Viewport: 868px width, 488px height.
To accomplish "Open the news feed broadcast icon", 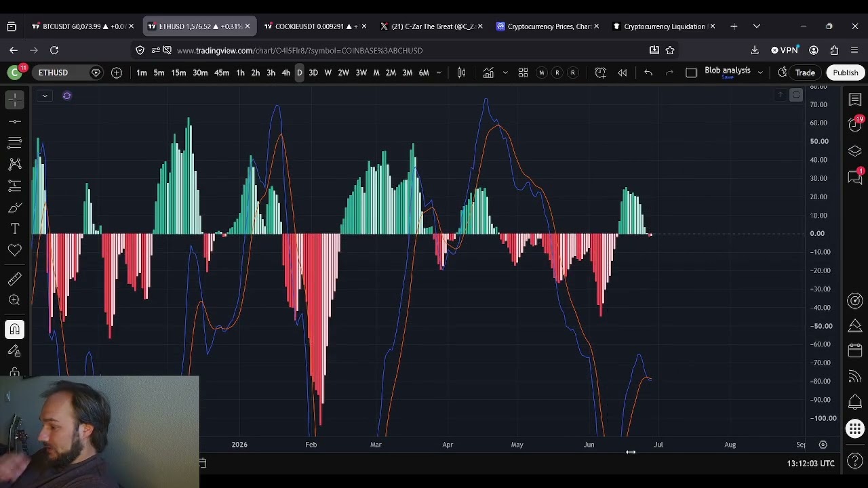I will [855, 377].
